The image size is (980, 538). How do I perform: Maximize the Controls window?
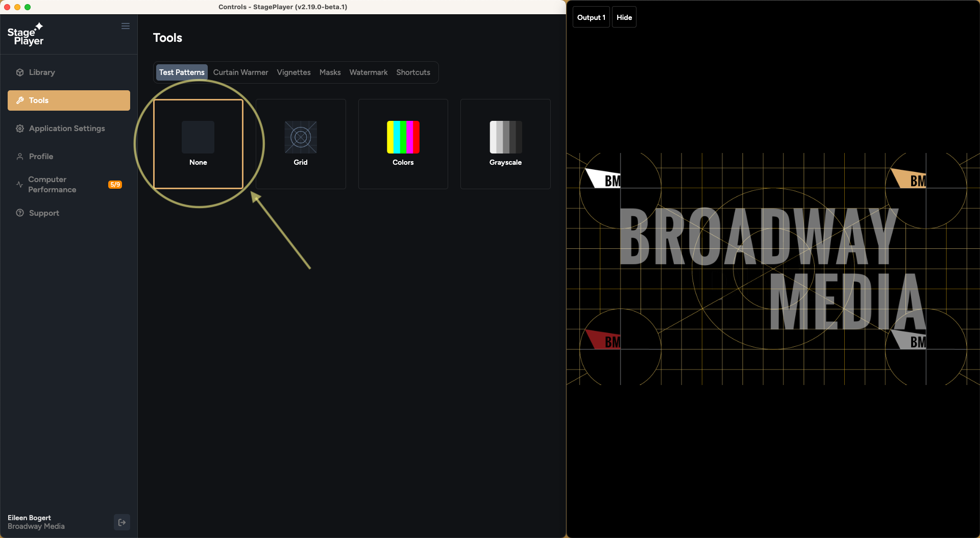(28, 7)
